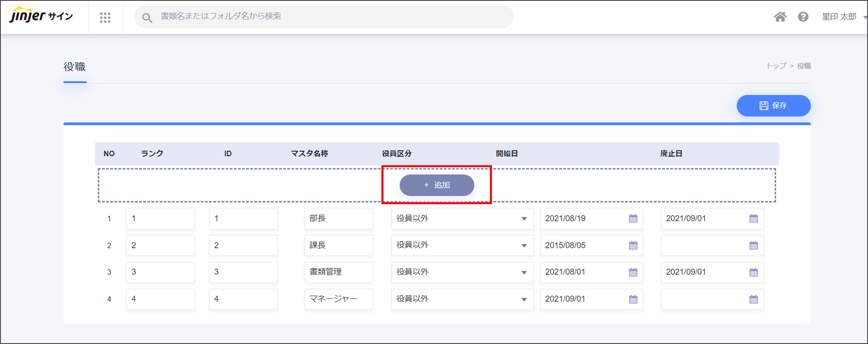Click the 保存 save button
868x344 pixels.
[773, 106]
